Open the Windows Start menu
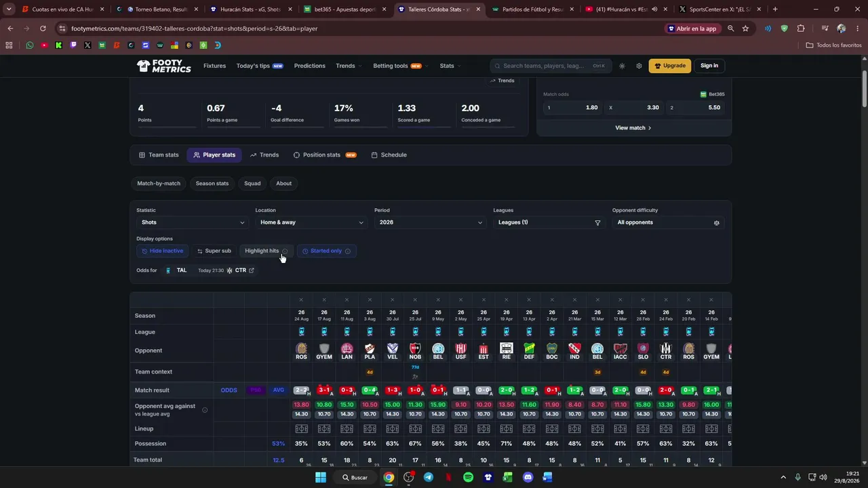The width and height of the screenshot is (868, 488). click(x=321, y=477)
